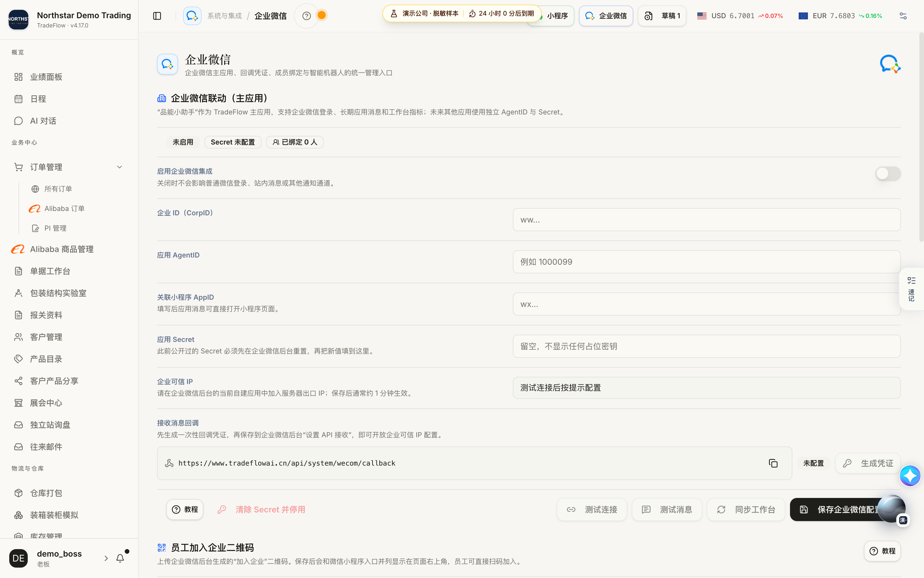
Task: Click the 企业可信 IP field
Action: (706, 388)
